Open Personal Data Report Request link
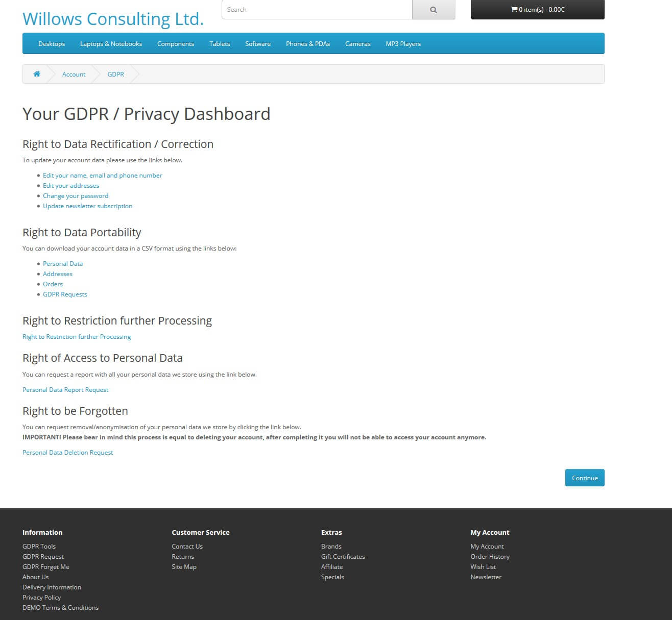Screen dimensions: 672x620 (x=65, y=390)
